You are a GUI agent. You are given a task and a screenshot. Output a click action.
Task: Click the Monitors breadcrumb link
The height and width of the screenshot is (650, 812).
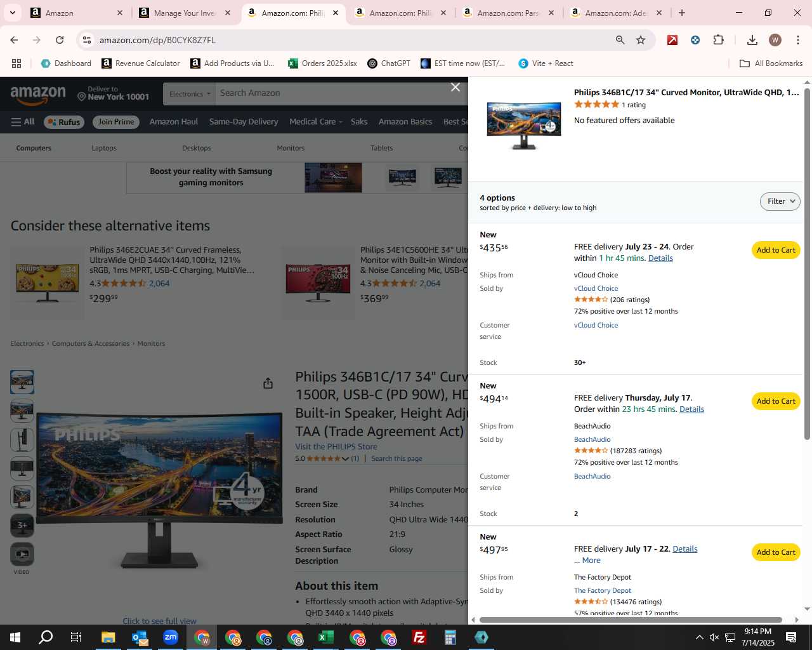[x=151, y=343]
